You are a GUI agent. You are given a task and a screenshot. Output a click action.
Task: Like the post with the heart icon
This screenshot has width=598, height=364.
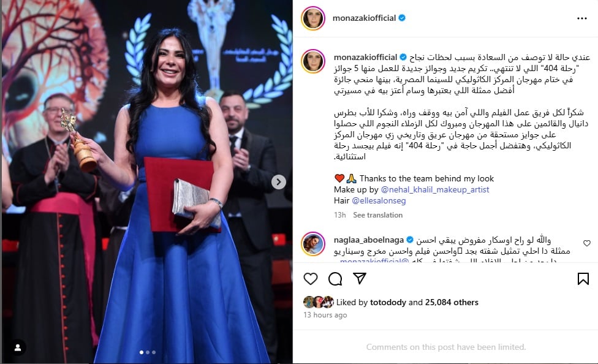point(311,279)
